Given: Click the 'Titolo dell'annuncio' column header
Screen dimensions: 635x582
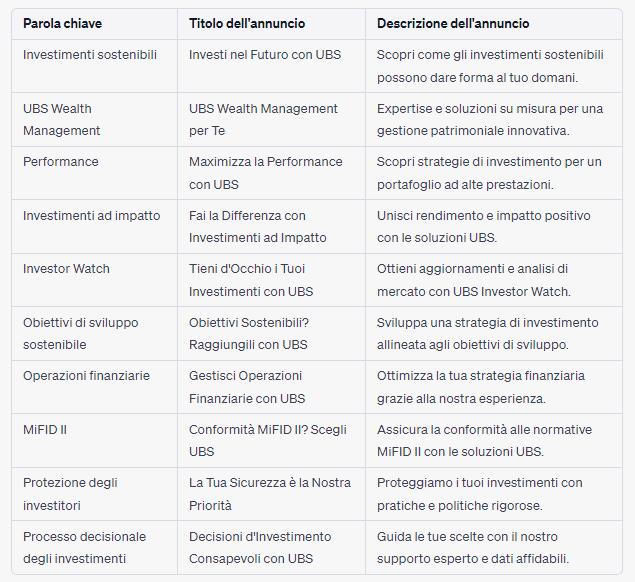Looking at the screenshot, I should 247,23.
